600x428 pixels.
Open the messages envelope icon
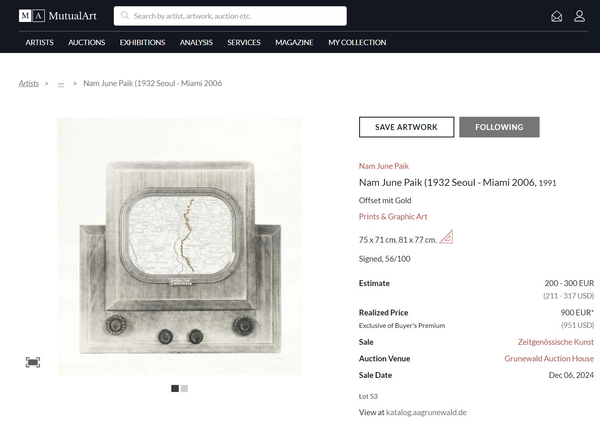point(557,16)
